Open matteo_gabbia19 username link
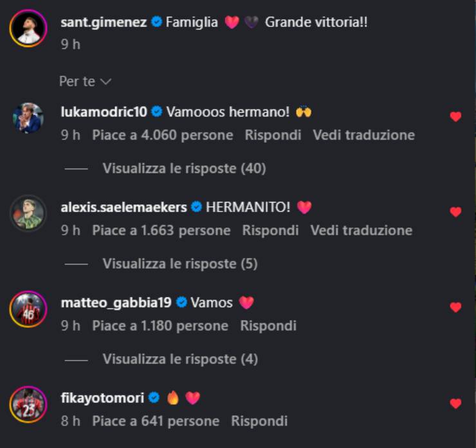 click(x=116, y=303)
